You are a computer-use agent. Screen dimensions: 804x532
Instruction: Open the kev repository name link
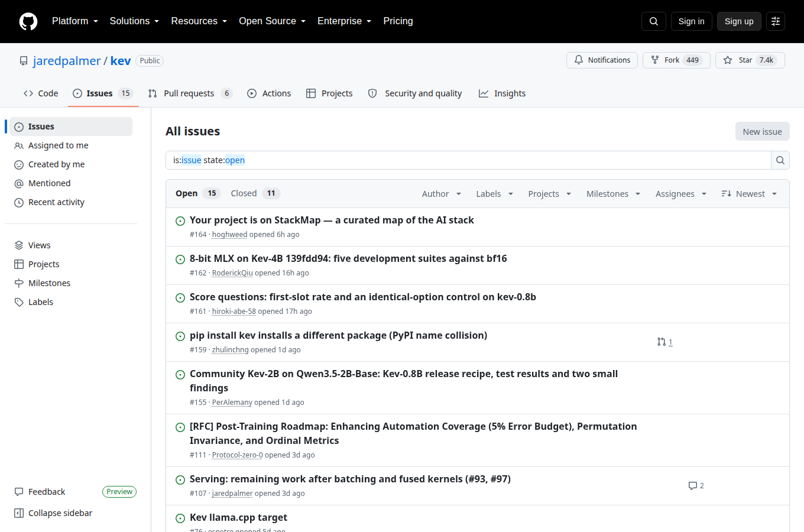(x=121, y=61)
